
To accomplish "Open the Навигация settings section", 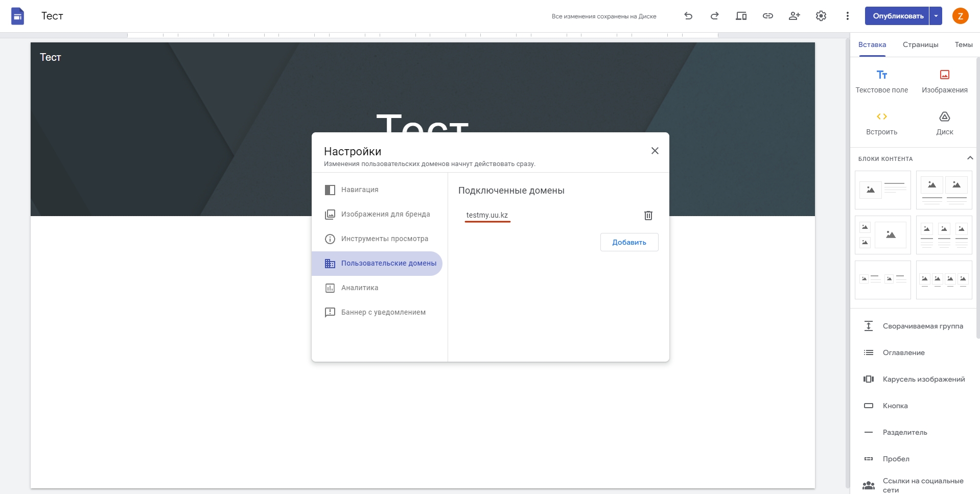I will click(377, 190).
